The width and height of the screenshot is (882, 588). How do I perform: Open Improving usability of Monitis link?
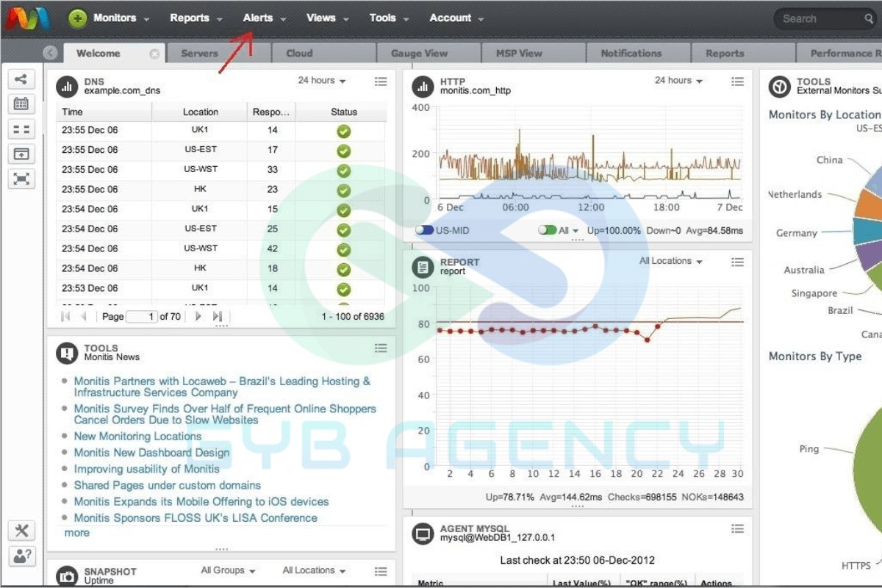point(146,469)
